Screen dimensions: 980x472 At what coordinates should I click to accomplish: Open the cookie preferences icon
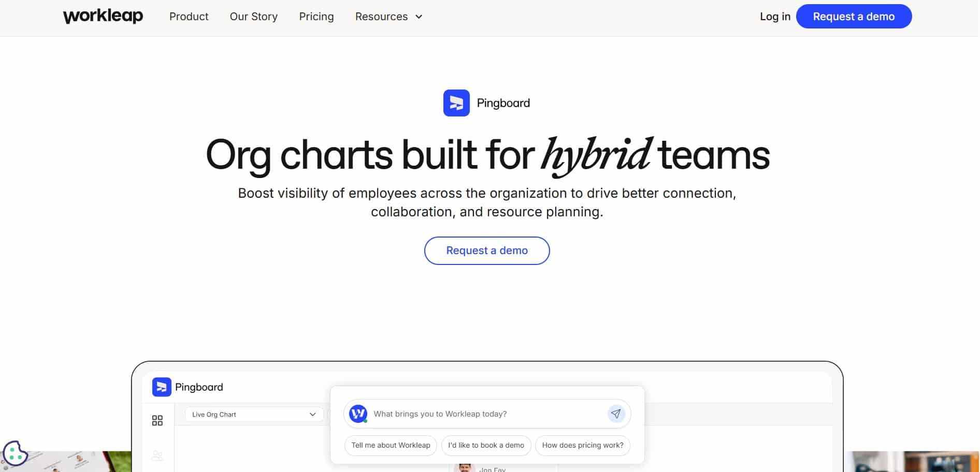tap(15, 453)
